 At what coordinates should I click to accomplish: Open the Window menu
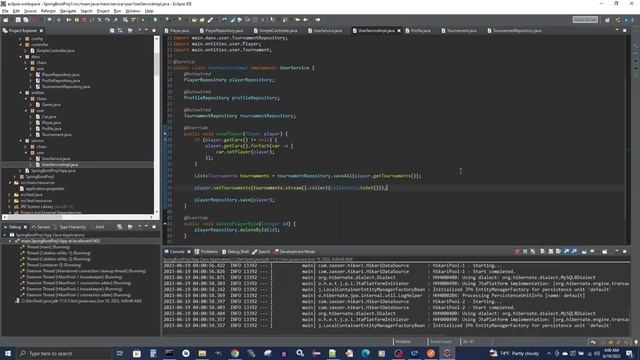click(133, 11)
